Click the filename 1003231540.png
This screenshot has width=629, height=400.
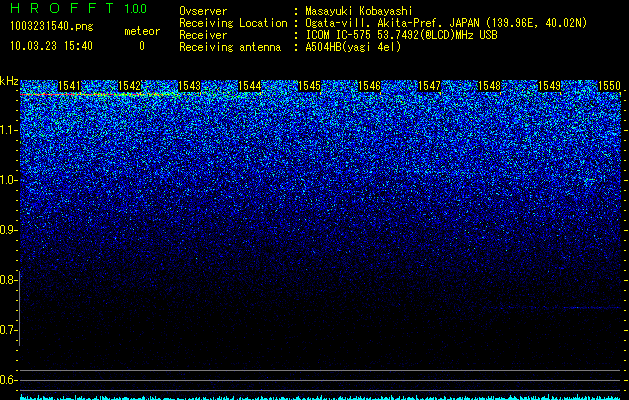pyautogui.click(x=52, y=27)
